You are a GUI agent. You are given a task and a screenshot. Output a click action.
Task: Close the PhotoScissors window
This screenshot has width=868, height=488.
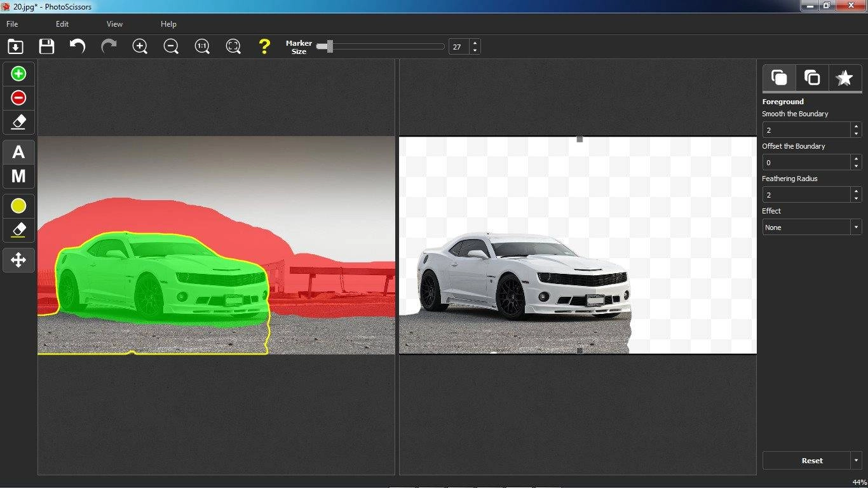point(851,5)
